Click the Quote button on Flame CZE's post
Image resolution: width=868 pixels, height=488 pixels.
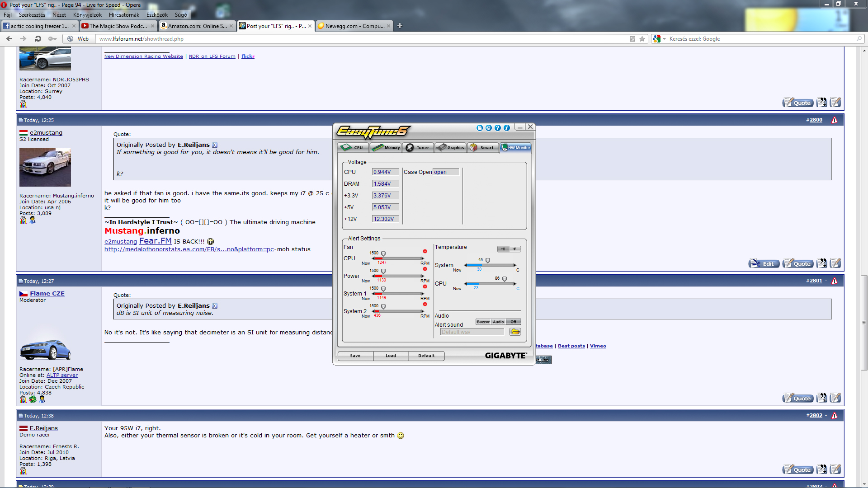coord(798,398)
